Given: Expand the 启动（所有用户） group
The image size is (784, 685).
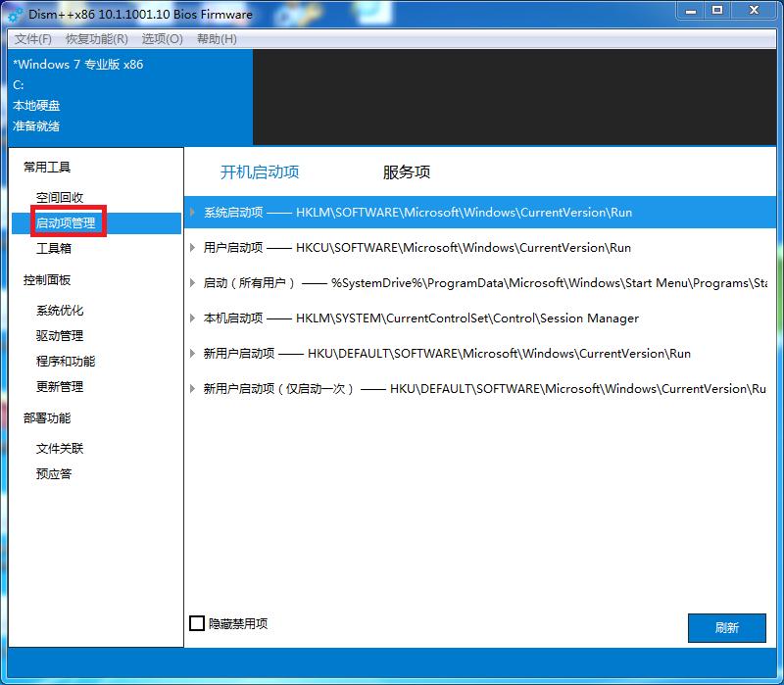Looking at the screenshot, I should [x=194, y=283].
